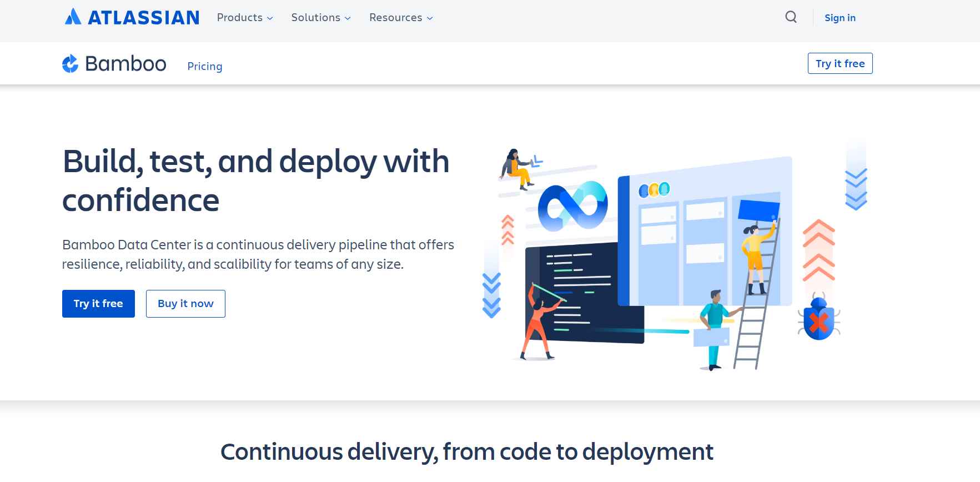The height and width of the screenshot is (482, 980).
Task: Click outlined Try it free in subheader
Action: pos(840,63)
